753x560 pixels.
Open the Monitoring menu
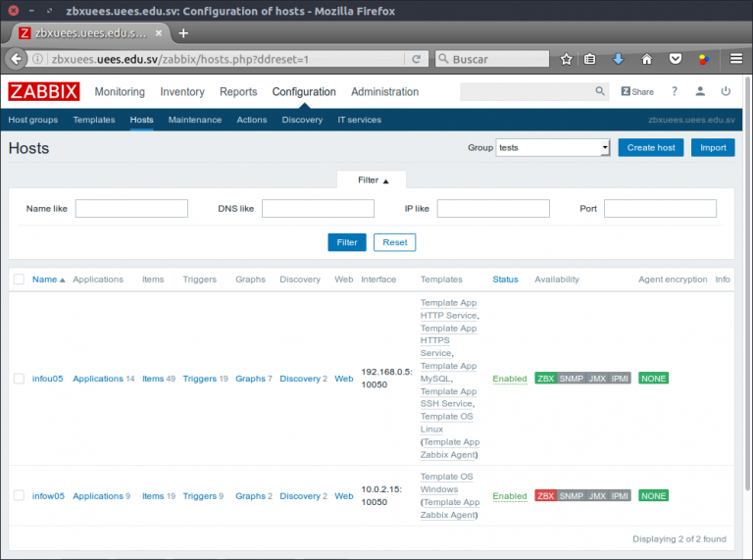pos(120,91)
